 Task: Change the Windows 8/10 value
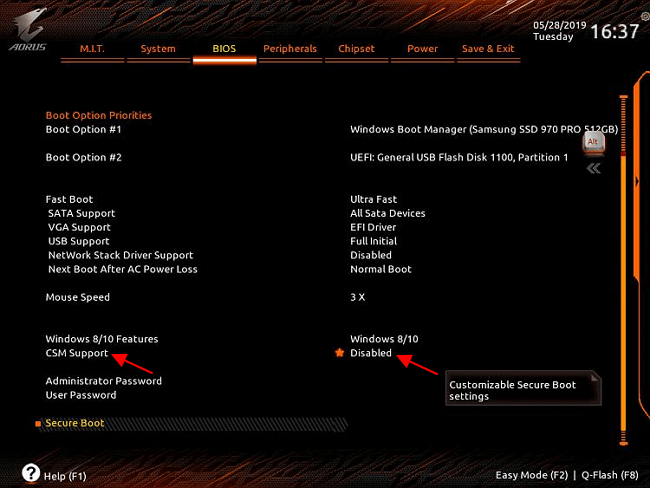point(384,339)
